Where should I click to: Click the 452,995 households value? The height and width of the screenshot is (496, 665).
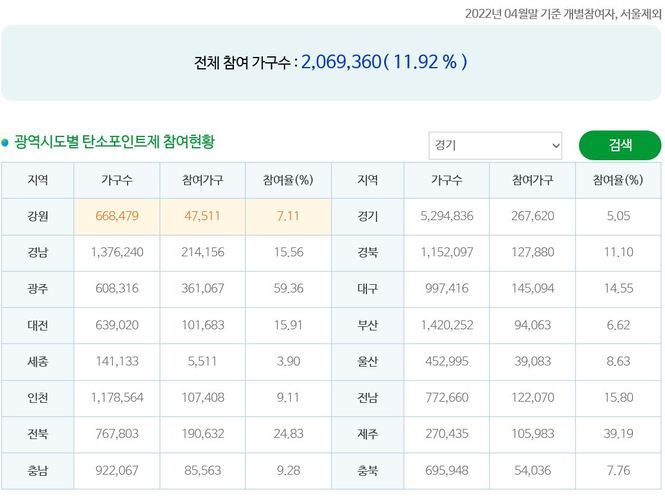click(447, 361)
